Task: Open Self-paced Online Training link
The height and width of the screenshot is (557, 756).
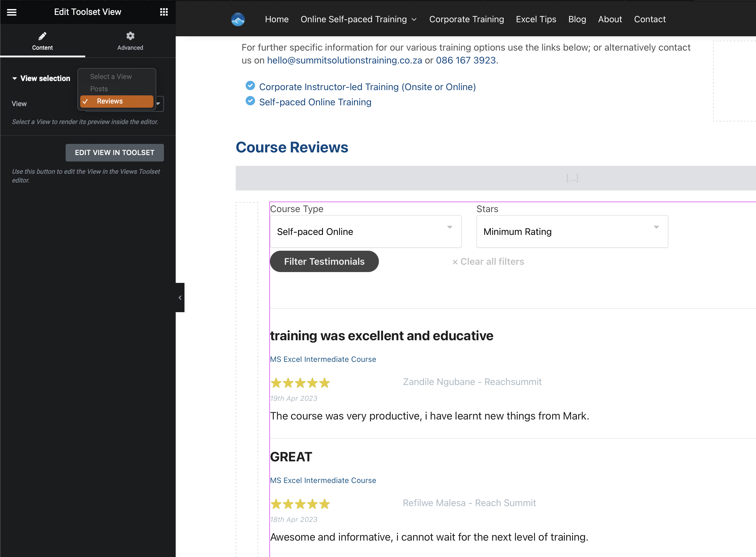Action: (x=315, y=102)
